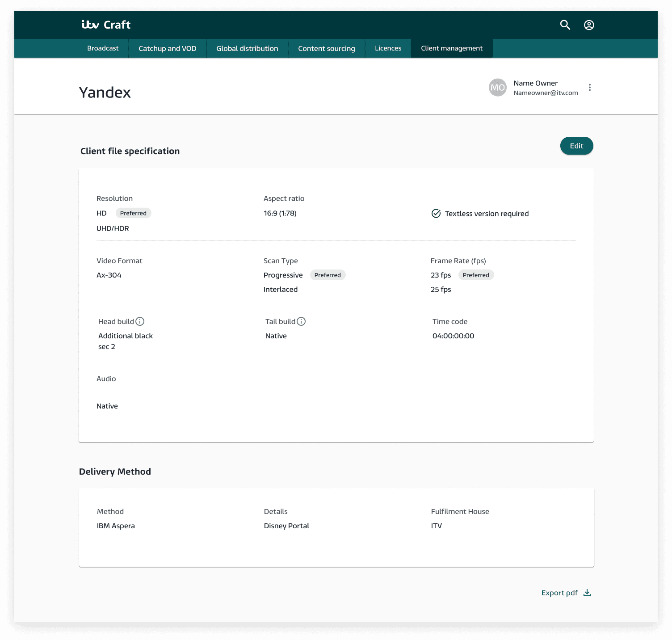The height and width of the screenshot is (640, 672).
Task: Click the Frame Rate (fps) label
Action: coord(458,261)
